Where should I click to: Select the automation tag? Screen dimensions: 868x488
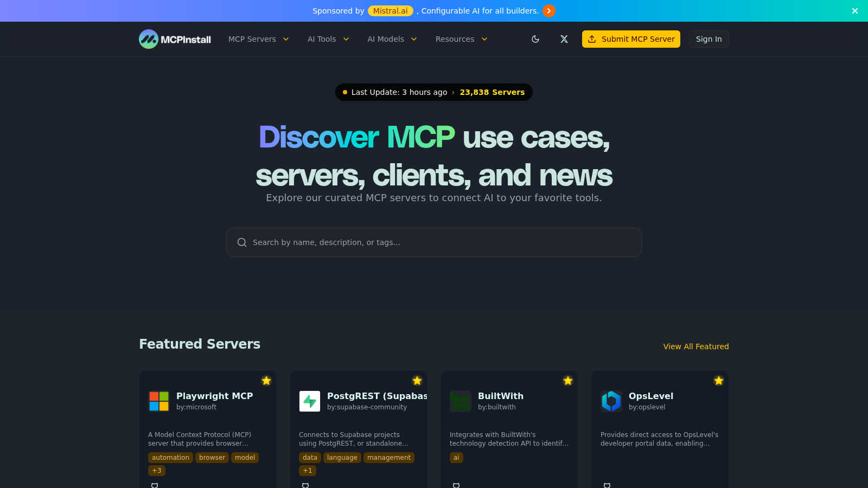pos(170,458)
